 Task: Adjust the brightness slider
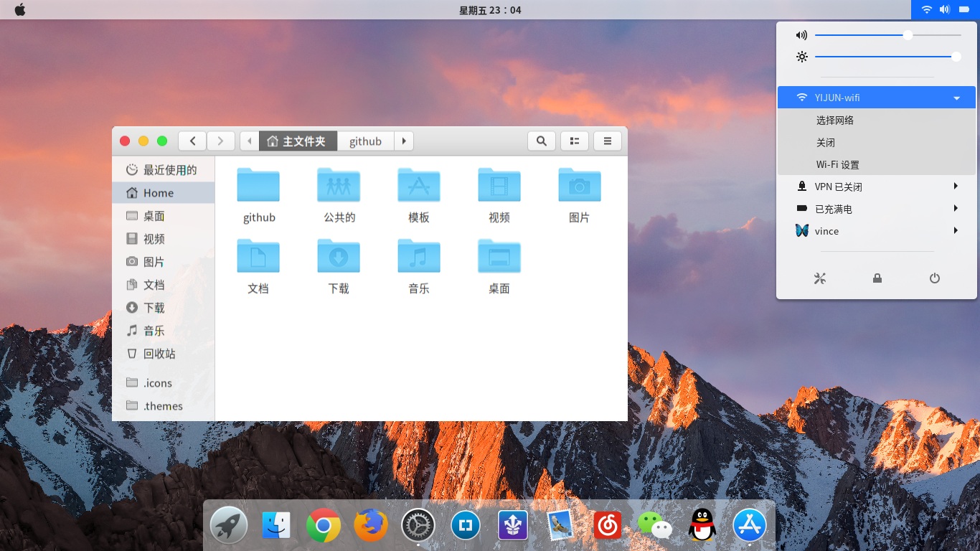pyautogui.click(x=888, y=57)
